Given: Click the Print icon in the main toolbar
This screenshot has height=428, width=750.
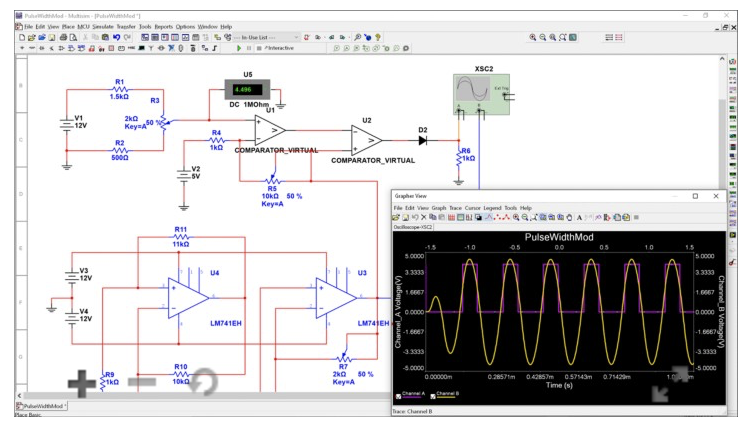Looking at the screenshot, I should [x=63, y=37].
